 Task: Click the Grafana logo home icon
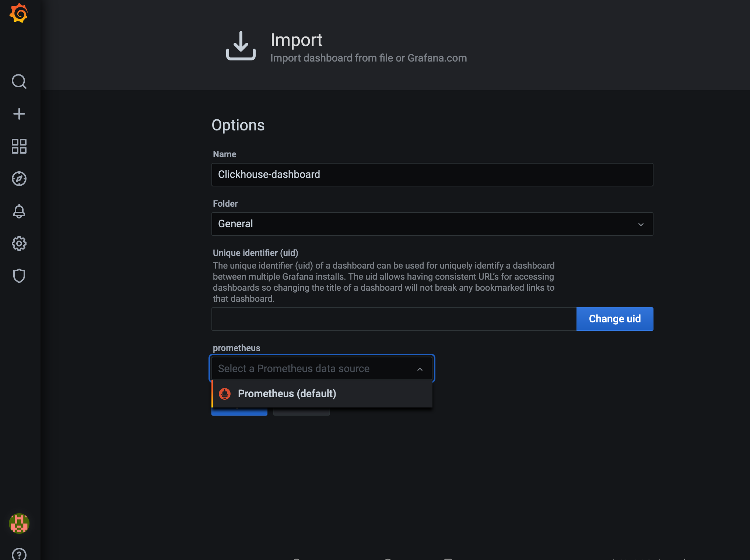pos(19,14)
